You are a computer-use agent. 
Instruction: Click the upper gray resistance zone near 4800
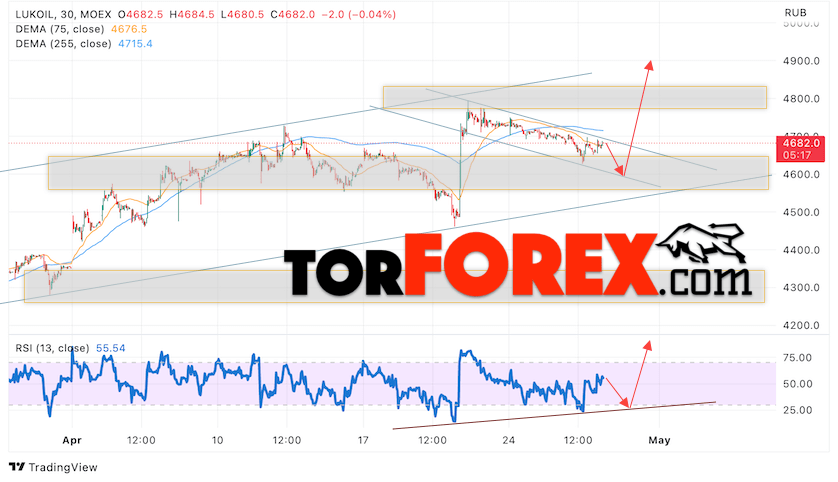[575, 97]
